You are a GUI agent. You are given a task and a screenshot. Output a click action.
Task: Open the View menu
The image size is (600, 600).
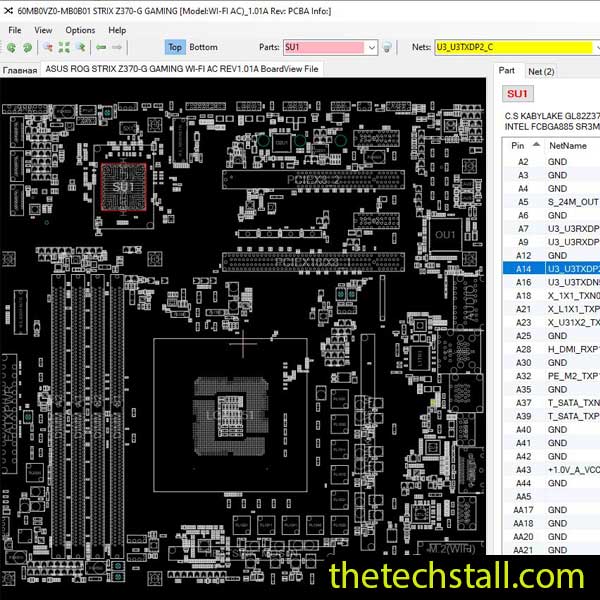tap(43, 30)
